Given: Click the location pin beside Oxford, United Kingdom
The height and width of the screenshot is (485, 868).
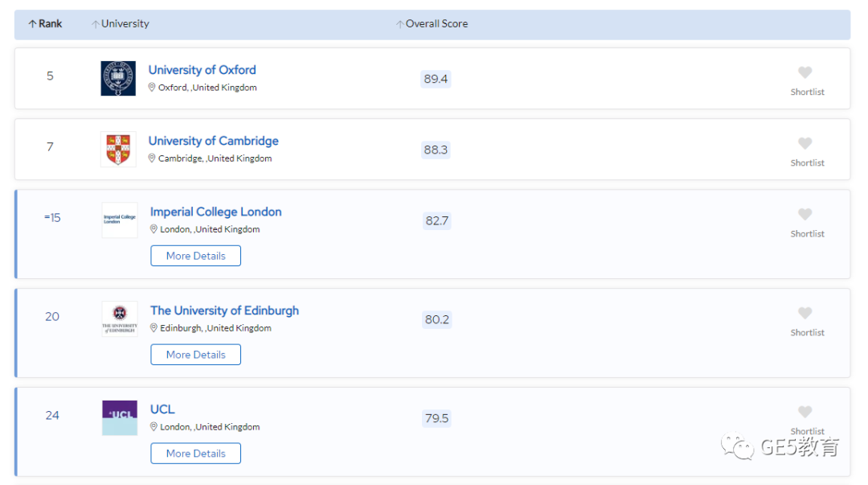Looking at the screenshot, I should [x=152, y=87].
